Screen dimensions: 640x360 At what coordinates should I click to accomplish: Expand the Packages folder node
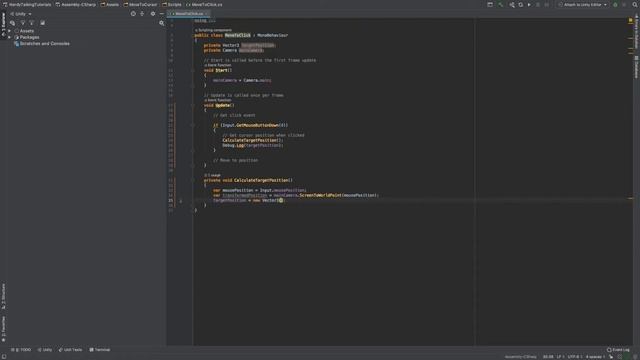9,37
